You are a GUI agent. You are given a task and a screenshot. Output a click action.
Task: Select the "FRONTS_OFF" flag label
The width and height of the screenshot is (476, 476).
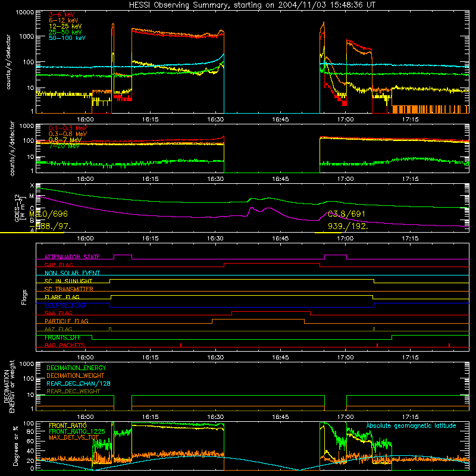[62, 337]
